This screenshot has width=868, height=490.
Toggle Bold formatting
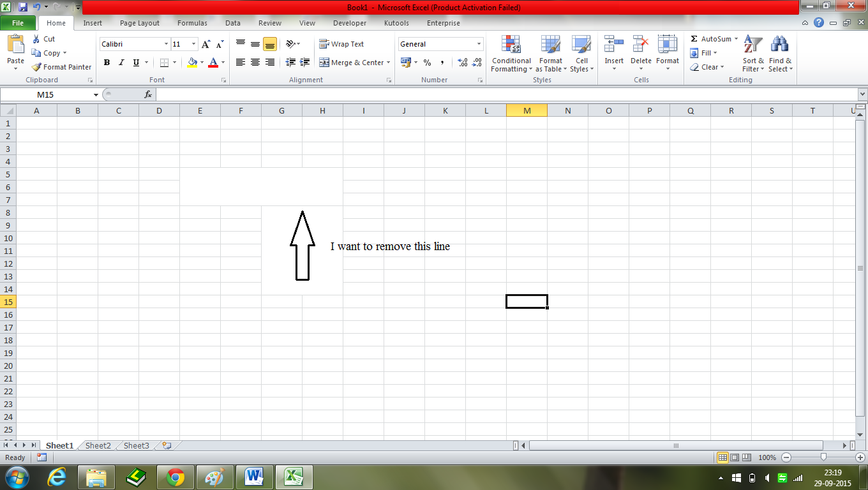pos(107,63)
